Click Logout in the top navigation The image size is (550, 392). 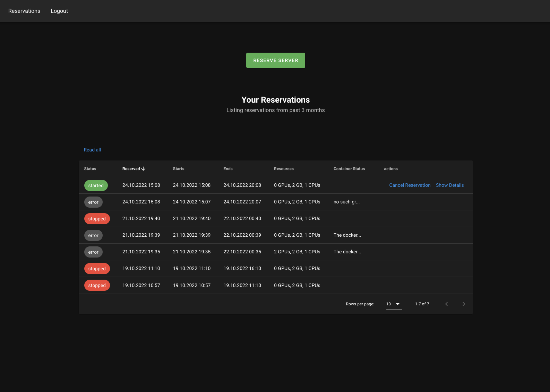coord(59,11)
